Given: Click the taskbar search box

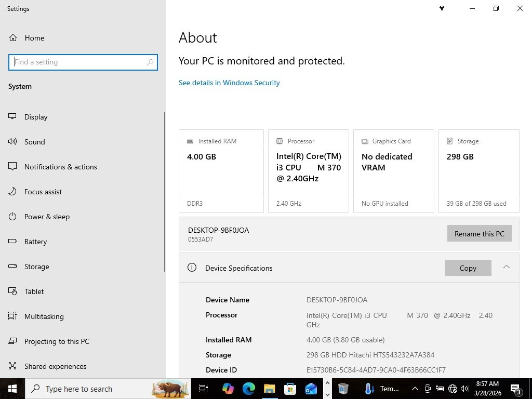Looking at the screenshot, I should [x=108, y=389].
